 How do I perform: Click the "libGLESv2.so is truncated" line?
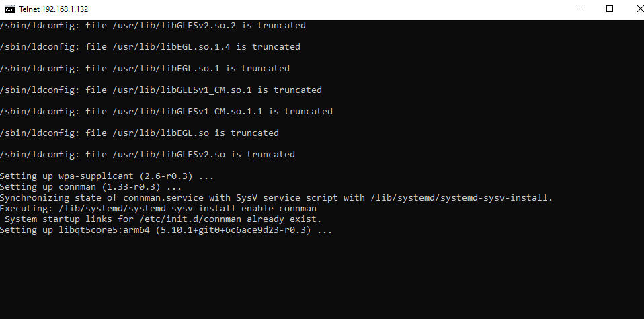pos(147,155)
